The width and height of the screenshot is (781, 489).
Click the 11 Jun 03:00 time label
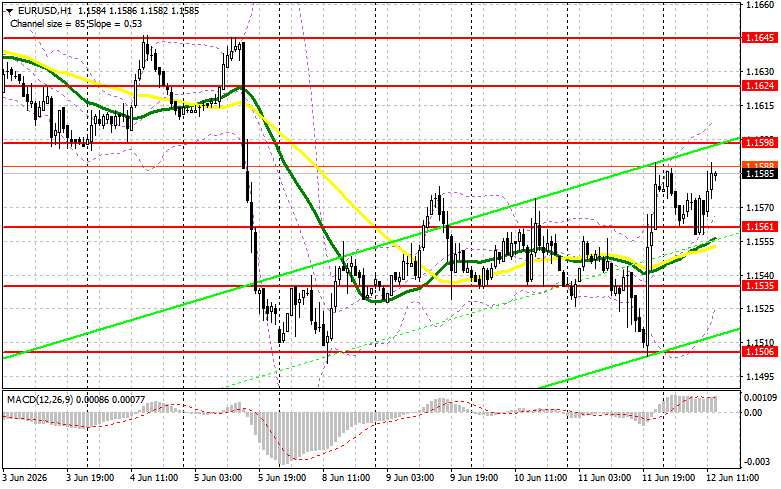[604, 478]
